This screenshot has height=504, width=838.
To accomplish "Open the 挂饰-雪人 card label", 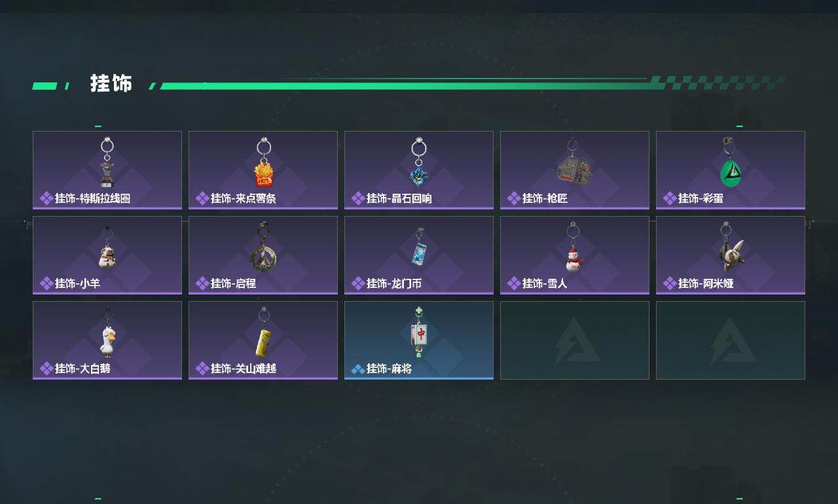I will click(x=545, y=283).
